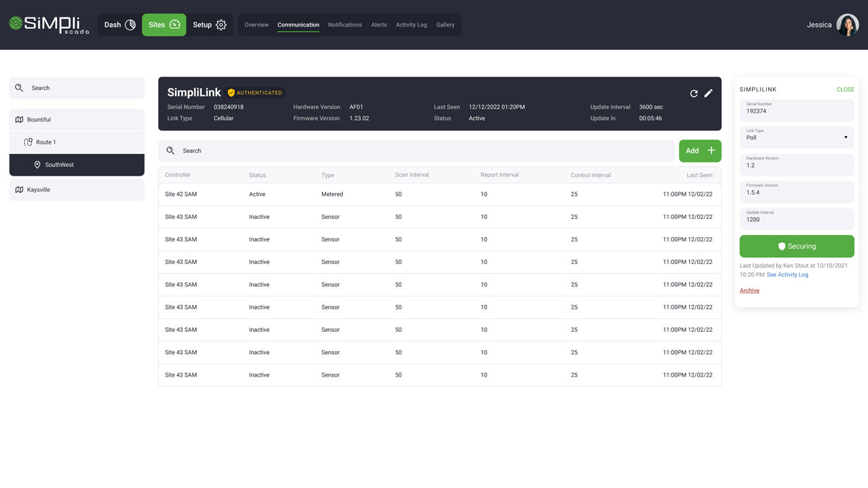Sort by the Controller column header
The image size is (868, 488).
(x=178, y=175)
